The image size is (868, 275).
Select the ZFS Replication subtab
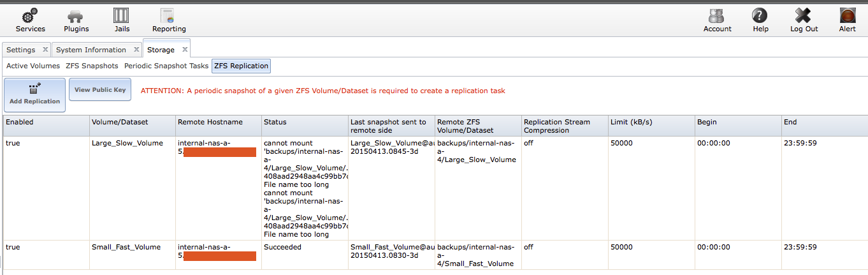pos(242,66)
